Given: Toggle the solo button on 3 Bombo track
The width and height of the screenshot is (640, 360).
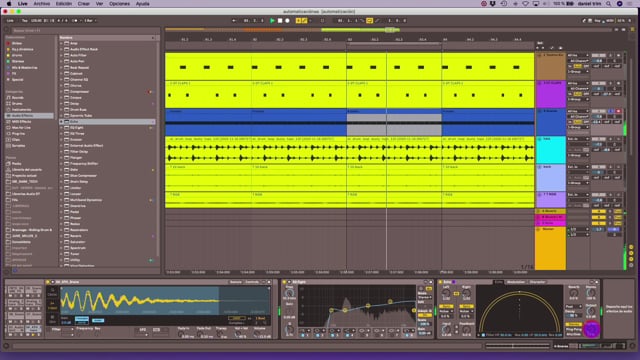Looking at the screenshot, I should point(611,111).
